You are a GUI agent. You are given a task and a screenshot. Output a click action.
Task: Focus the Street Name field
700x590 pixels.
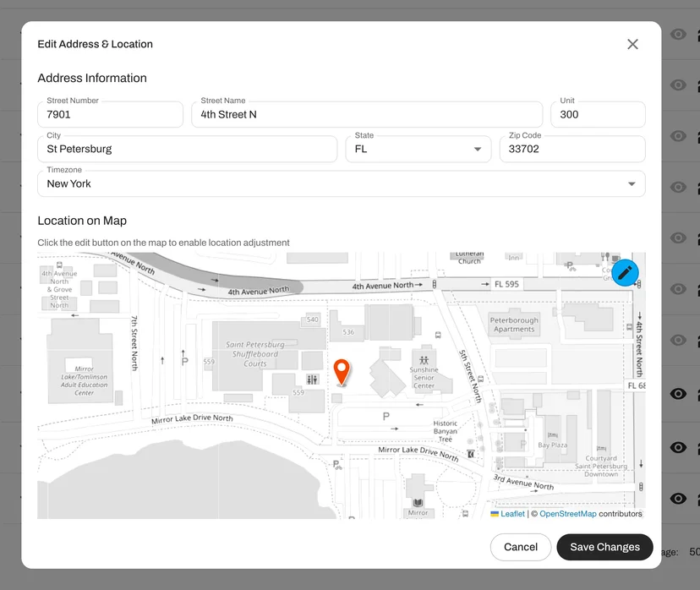pyautogui.click(x=367, y=115)
